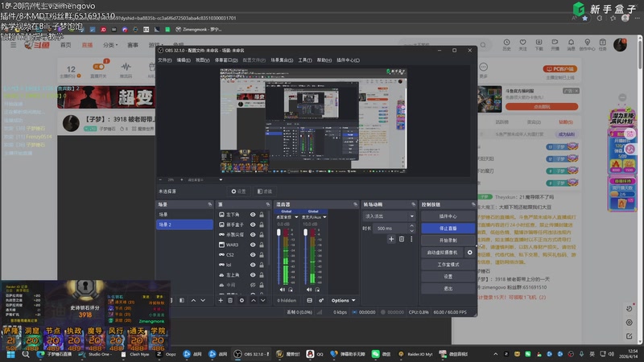Zoom in the OBS preview with plus

coord(182,179)
